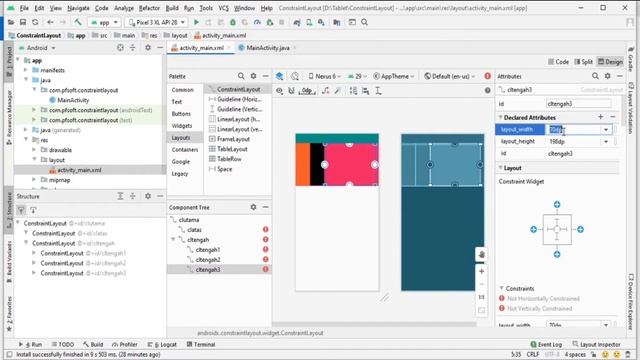Open the Refactor menu
640x360 pixels.
[x=149, y=8]
